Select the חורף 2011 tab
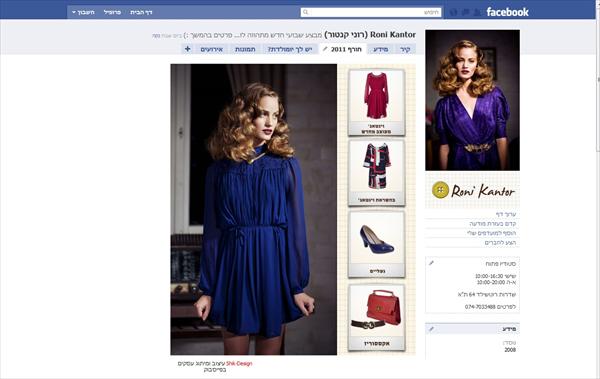Screen dimensions: 600x379 (342, 49)
